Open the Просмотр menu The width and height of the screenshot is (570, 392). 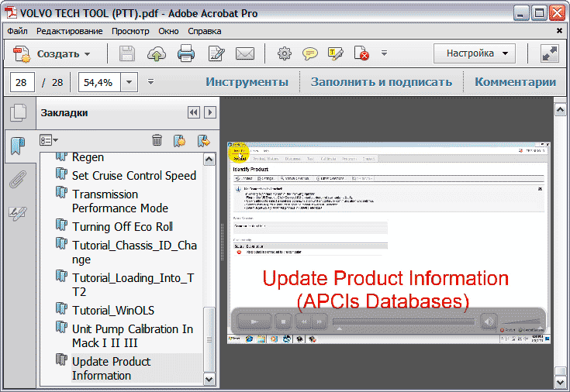[130, 31]
